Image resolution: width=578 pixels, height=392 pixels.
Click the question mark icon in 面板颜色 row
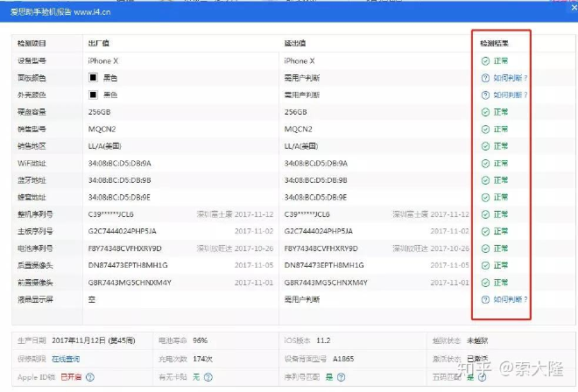tap(485, 78)
